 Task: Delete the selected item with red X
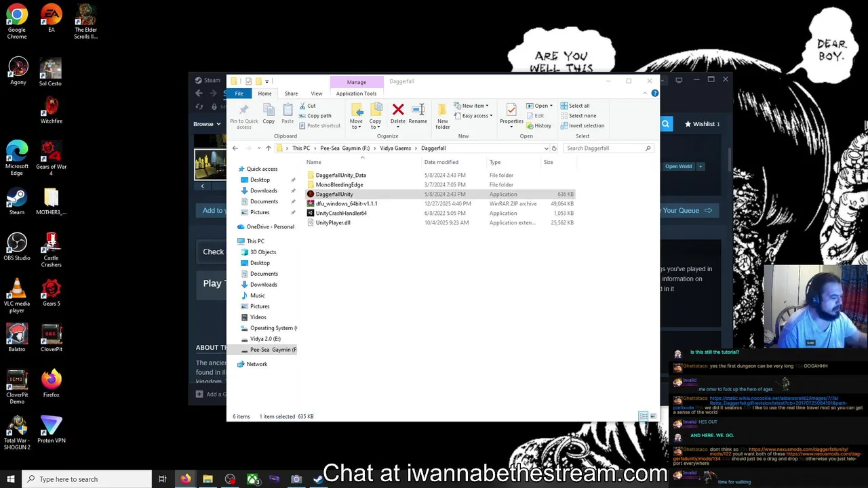pyautogui.click(x=398, y=114)
